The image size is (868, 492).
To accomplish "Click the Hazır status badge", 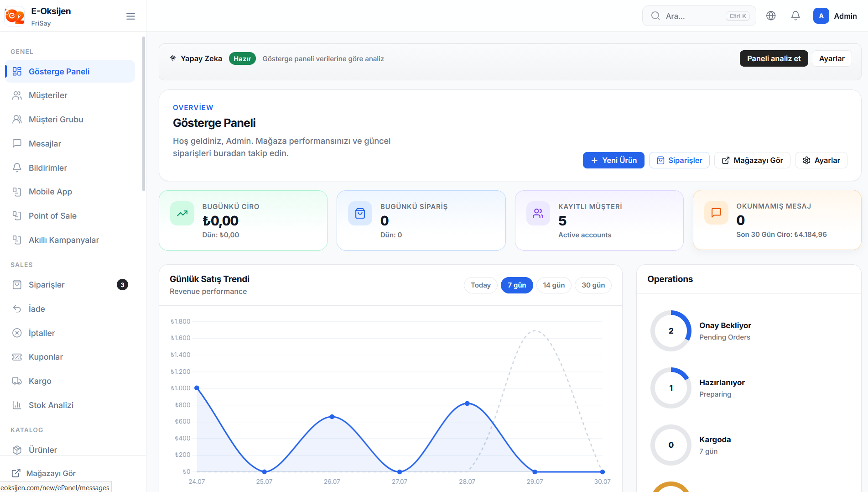I will click(x=242, y=58).
